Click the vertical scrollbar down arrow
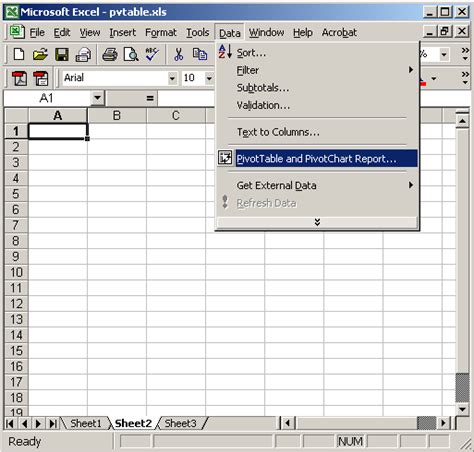The image size is (474, 452). [462, 409]
